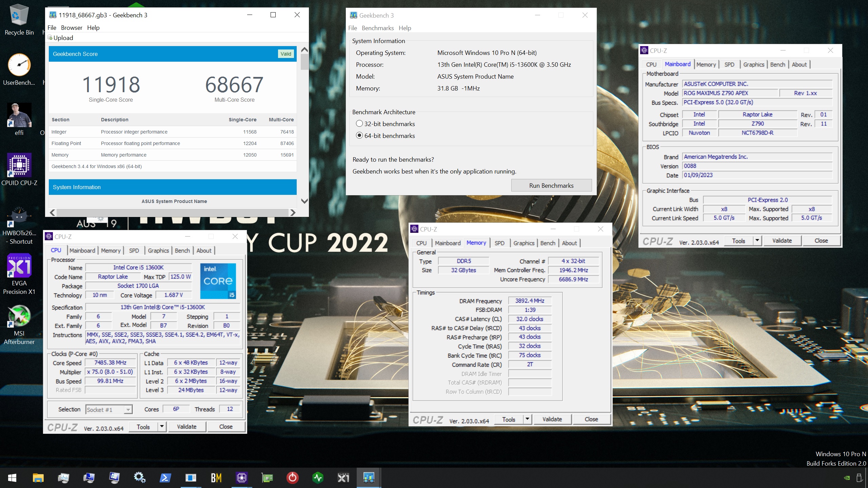Click scroll-up arrow in Geekbench results window

pyautogui.click(x=304, y=50)
